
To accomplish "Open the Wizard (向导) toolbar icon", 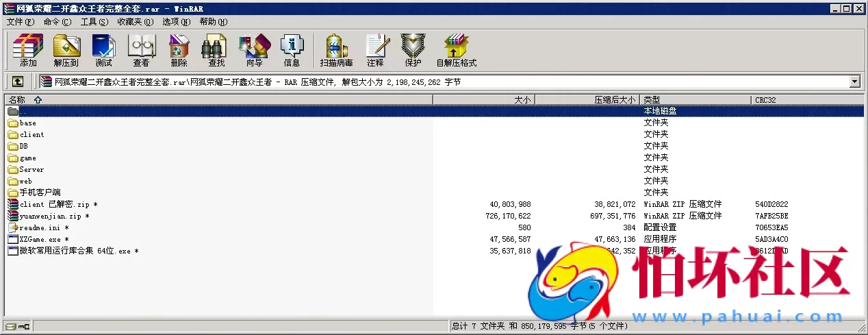I will pos(254,51).
